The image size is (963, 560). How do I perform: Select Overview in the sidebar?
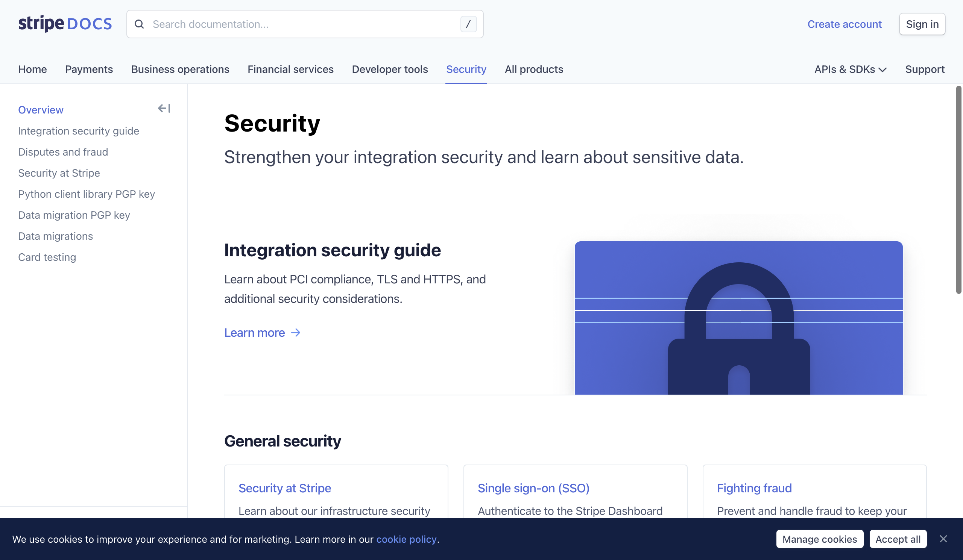click(x=41, y=109)
